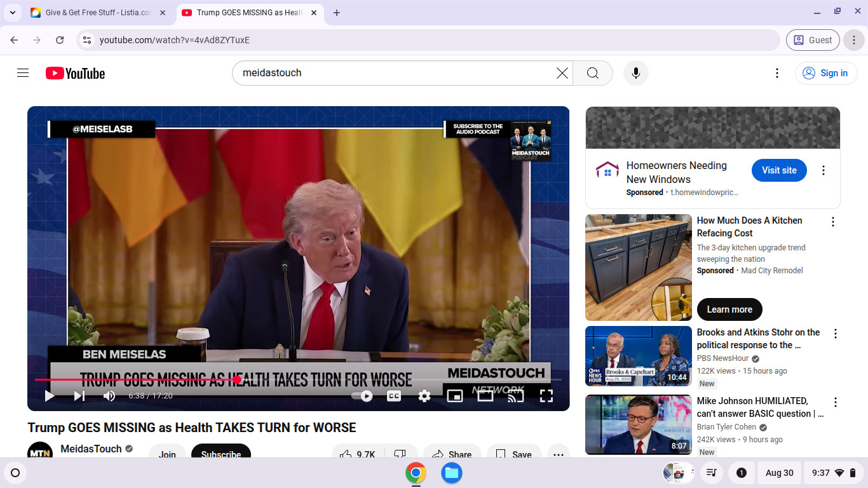
Task: Open the PBS NewsHour channel name
Action: [x=722, y=358]
